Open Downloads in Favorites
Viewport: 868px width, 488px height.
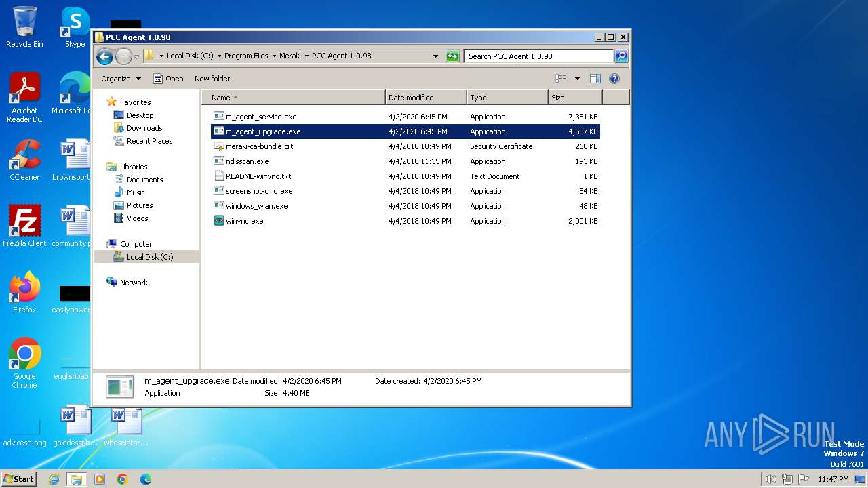pos(144,128)
